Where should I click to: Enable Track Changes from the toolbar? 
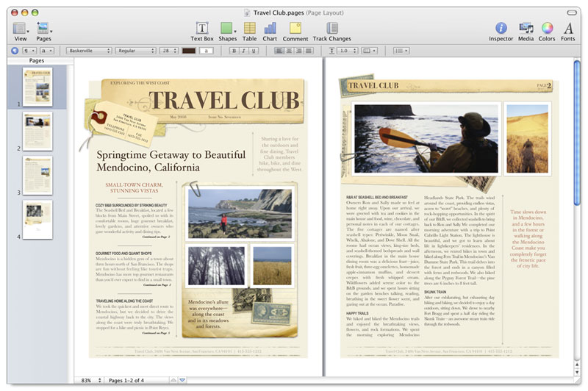coord(331,29)
